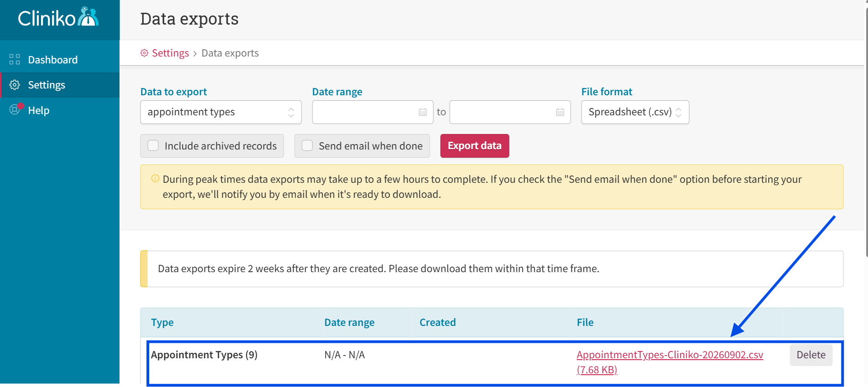Click the exports expire after 2 weeks notice

pos(492,269)
